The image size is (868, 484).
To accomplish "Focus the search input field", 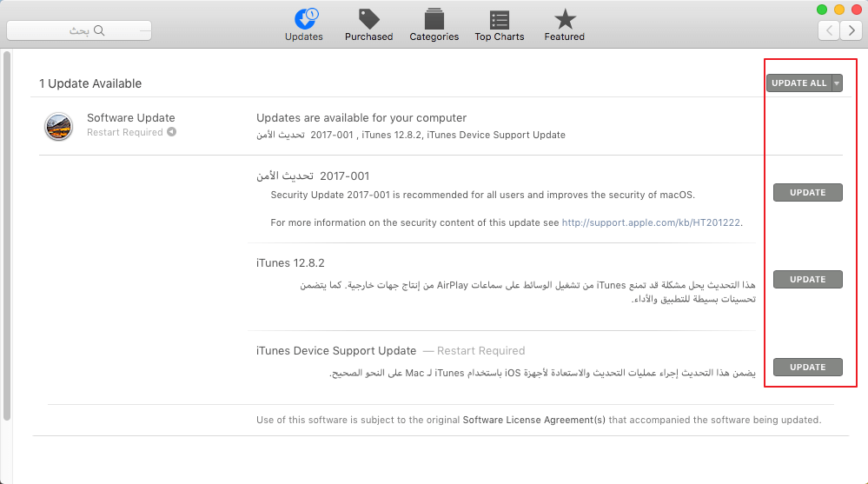I will click(79, 30).
